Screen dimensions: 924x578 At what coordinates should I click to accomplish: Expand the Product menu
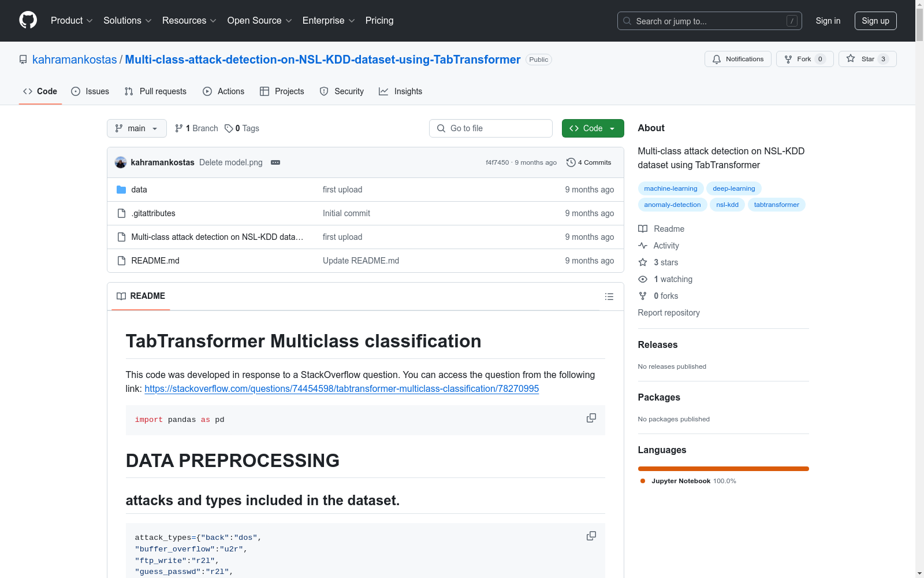[x=72, y=20]
